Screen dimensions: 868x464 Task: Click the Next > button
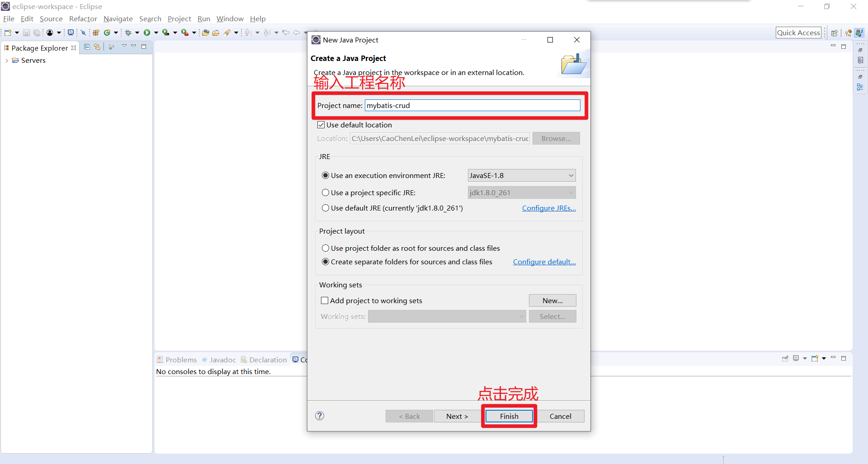click(457, 416)
